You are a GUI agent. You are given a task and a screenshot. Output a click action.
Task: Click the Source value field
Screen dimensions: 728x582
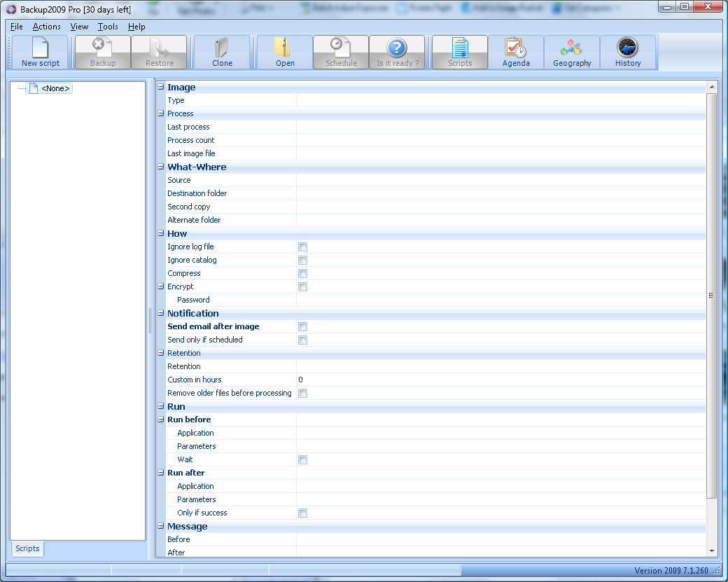coord(501,180)
